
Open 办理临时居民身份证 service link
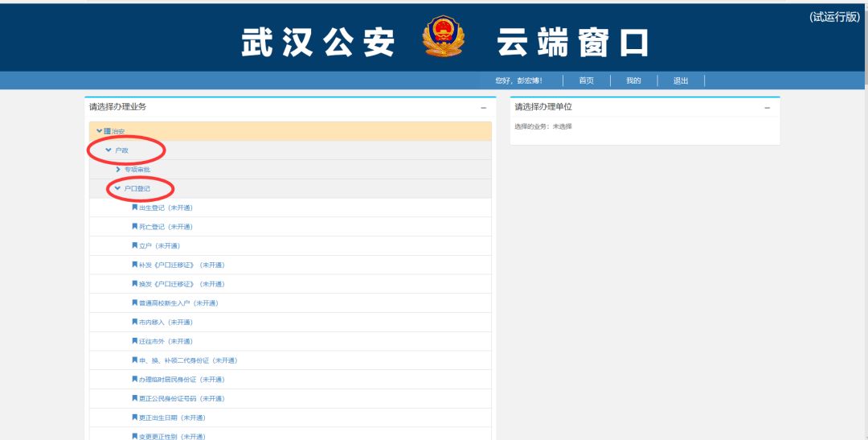coord(182,380)
